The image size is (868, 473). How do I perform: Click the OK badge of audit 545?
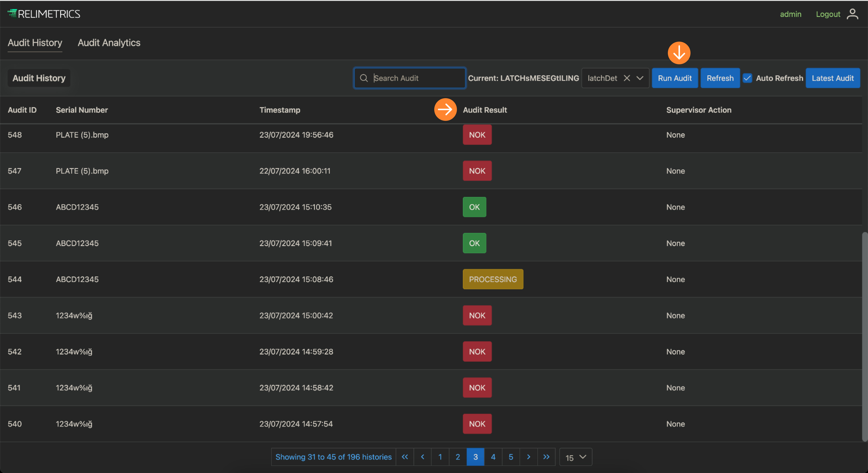(x=474, y=243)
